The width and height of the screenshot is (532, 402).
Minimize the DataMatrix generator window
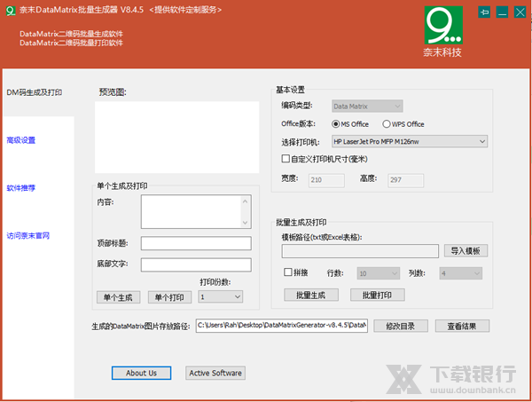502,12
